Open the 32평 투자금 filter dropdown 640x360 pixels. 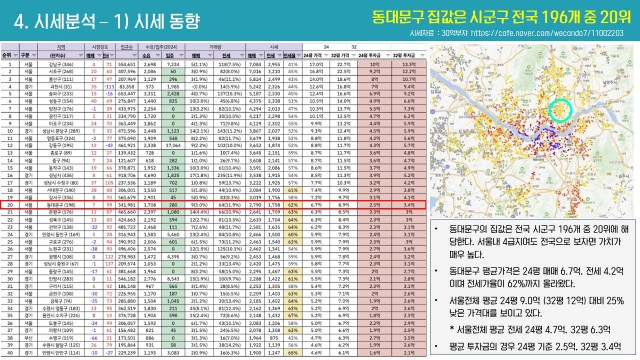click(x=422, y=55)
